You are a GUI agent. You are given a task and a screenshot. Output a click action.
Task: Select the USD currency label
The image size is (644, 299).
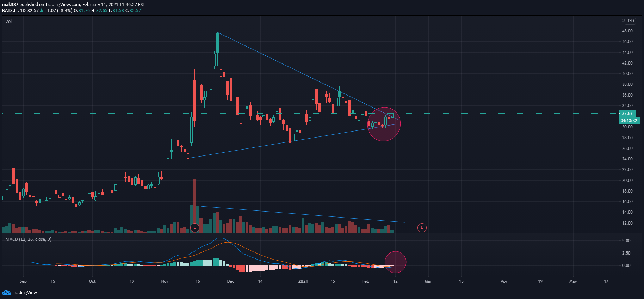630,21
